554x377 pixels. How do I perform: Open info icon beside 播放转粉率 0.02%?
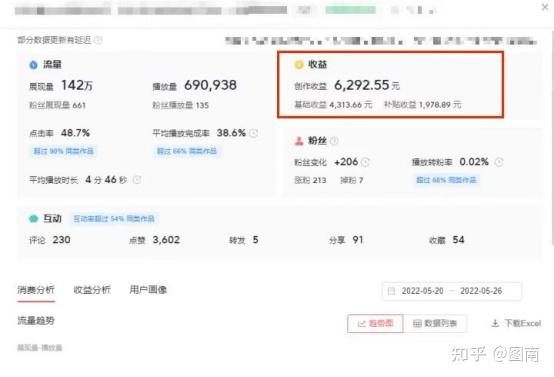pyautogui.click(x=499, y=162)
